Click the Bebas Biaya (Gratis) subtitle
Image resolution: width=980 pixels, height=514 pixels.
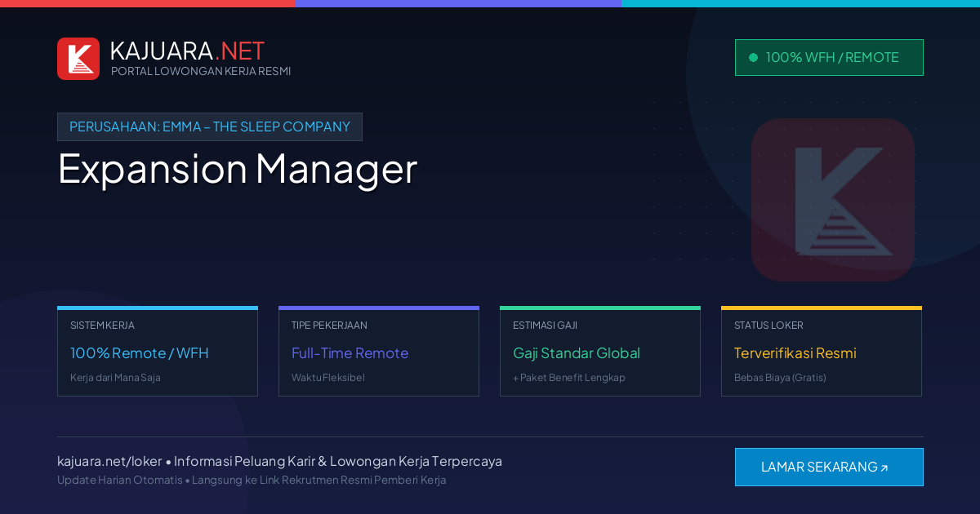(x=780, y=378)
